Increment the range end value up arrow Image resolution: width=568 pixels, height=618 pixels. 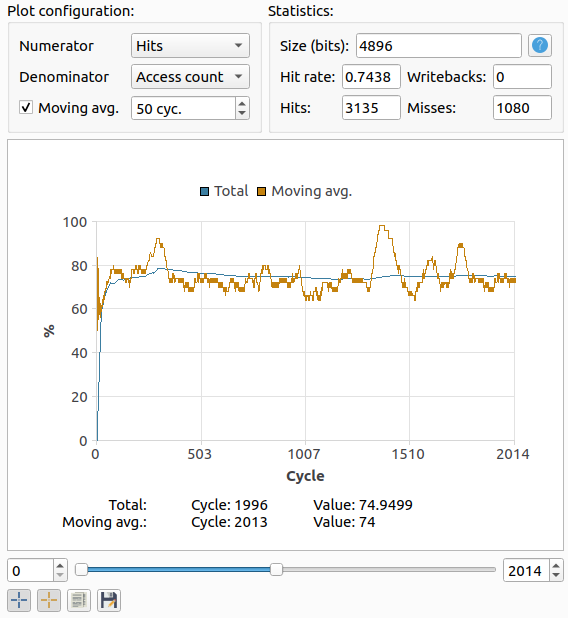click(556, 566)
